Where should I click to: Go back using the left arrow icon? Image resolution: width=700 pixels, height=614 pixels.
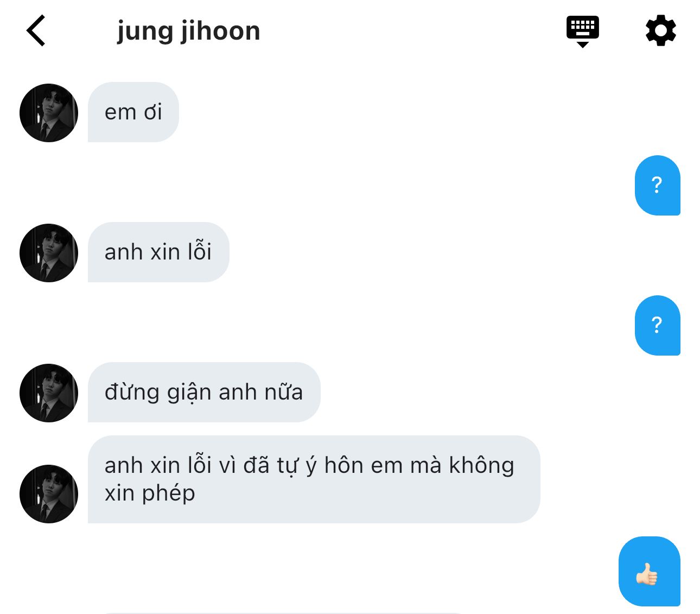[36, 30]
